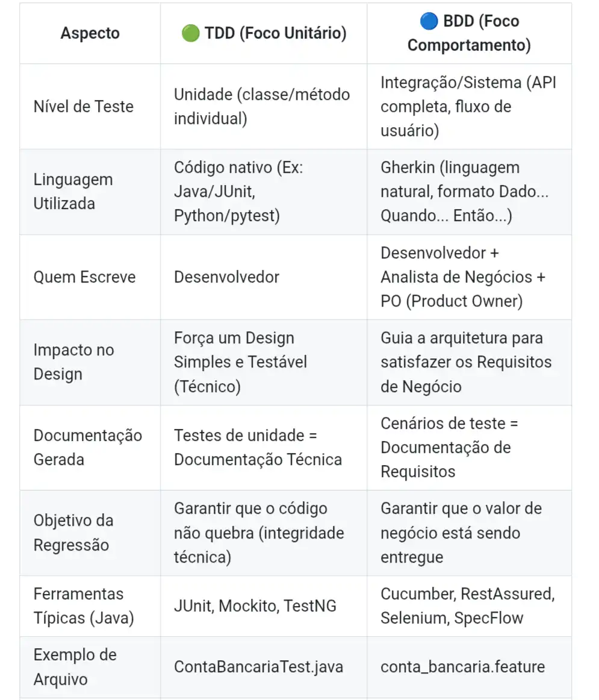Click the "ContaBancariaTest.java" cell
This screenshot has height=700, width=599.
click(258, 667)
